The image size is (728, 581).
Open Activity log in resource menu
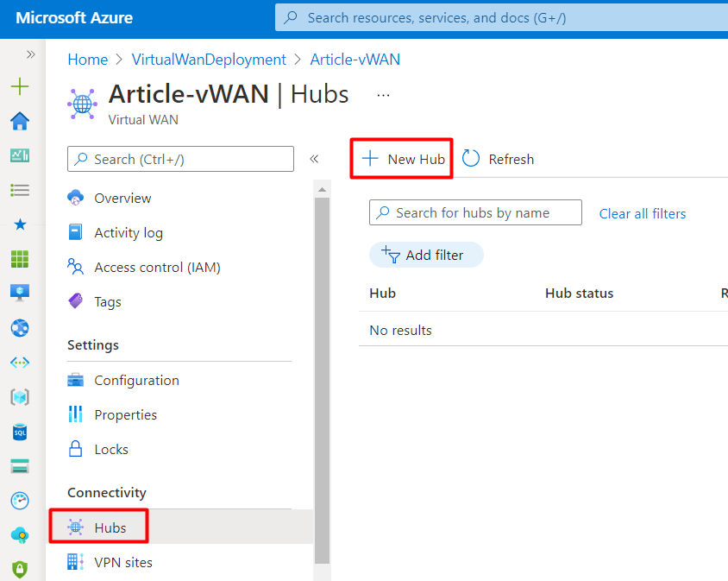point(129,232)
